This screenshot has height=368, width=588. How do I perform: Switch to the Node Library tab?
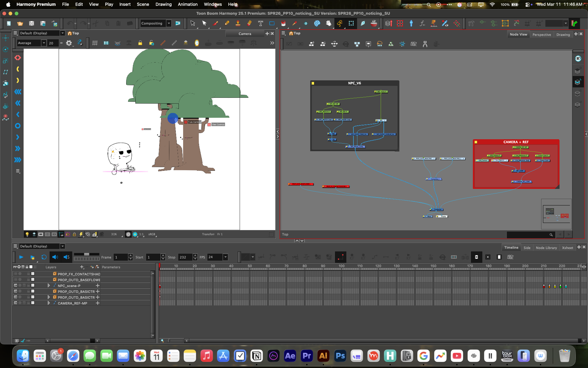click(x=546, y=248)
